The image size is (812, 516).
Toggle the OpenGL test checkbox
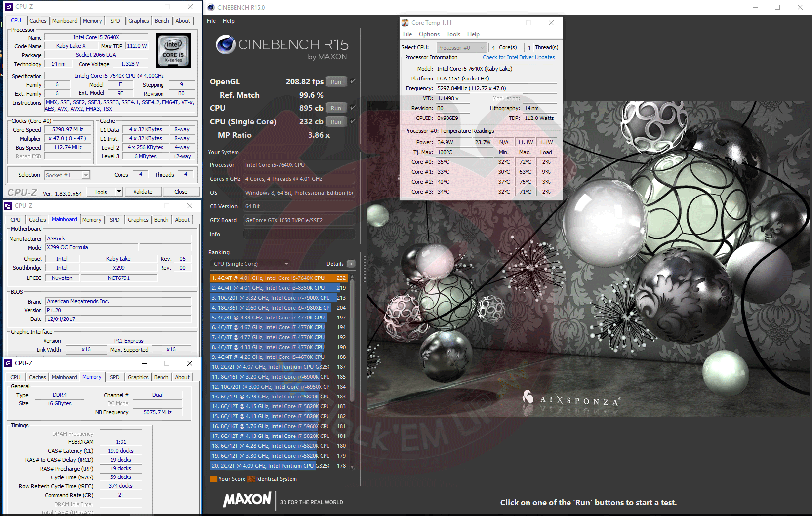[353, 81]
